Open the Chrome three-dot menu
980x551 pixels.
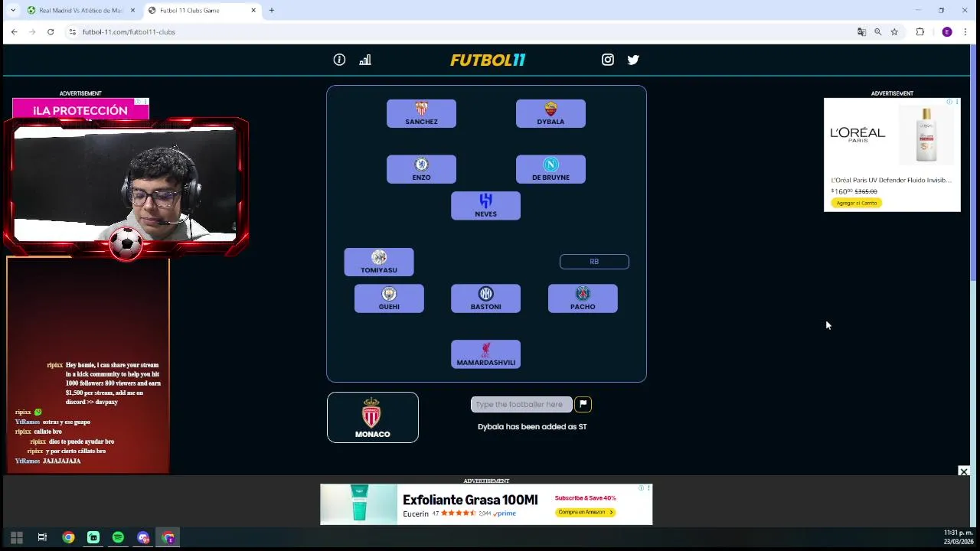pos(965,31)
